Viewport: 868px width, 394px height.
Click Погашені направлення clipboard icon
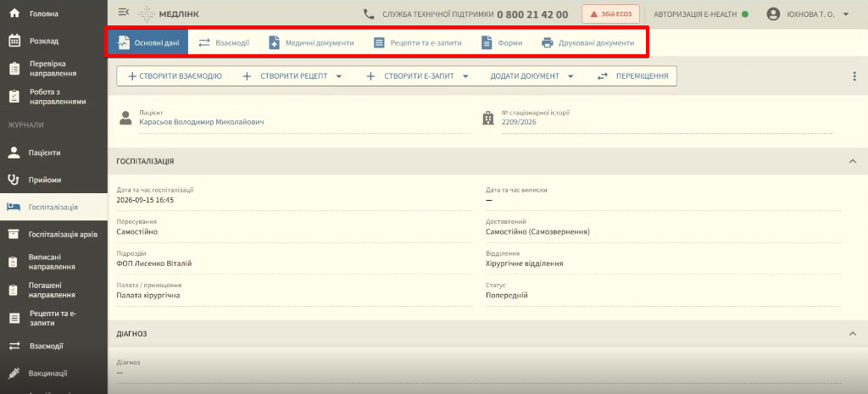coord(15,290)
